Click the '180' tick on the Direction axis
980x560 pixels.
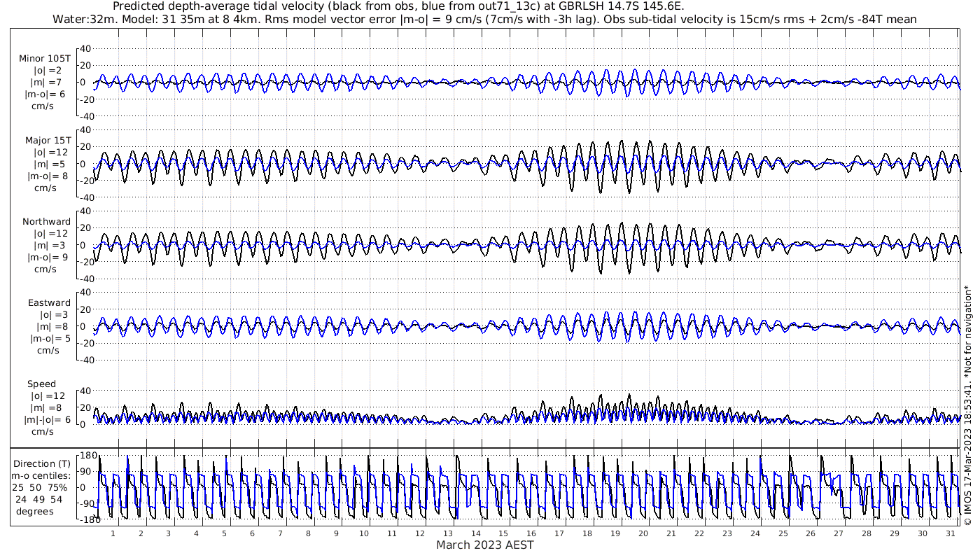(x=87, y=456)
